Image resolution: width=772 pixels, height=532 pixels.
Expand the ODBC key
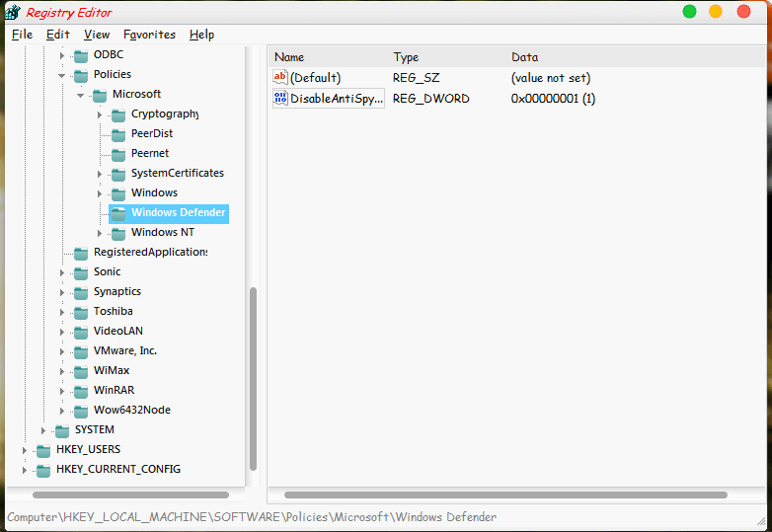click(62, 55)
